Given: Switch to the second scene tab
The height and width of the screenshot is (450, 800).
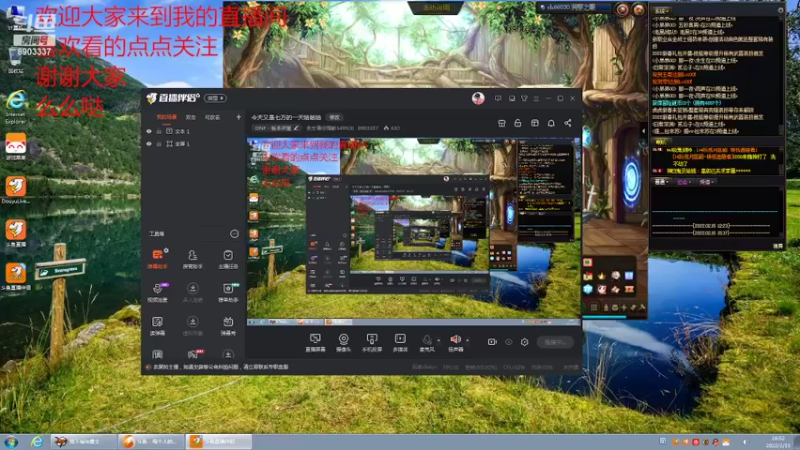Looking at the screenshot, I should (190, 117).
